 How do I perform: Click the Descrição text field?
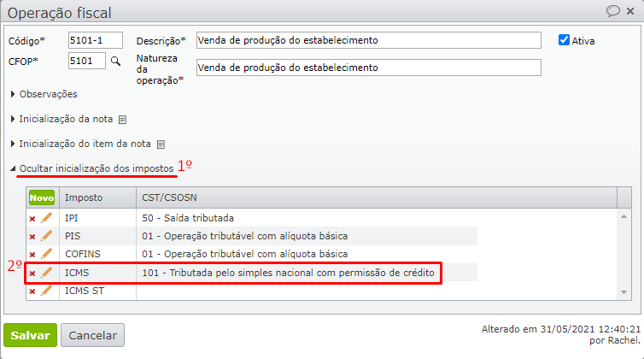point(368,40)
